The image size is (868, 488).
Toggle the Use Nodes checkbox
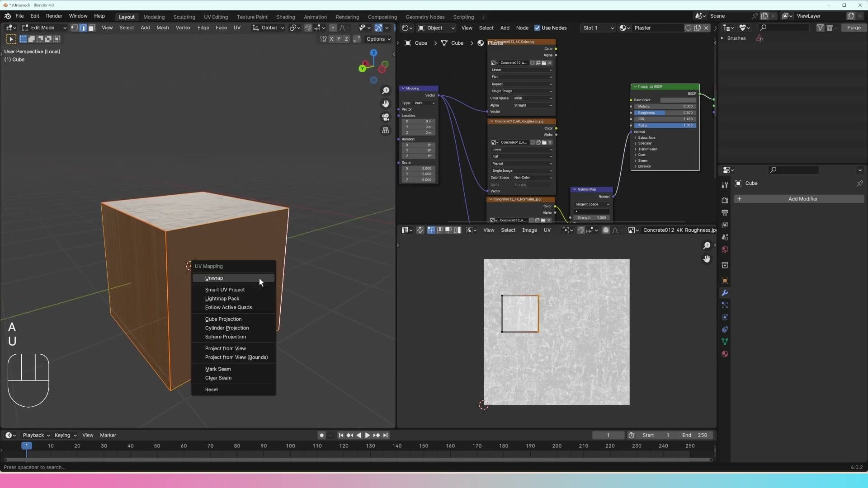tap(537, 28)
